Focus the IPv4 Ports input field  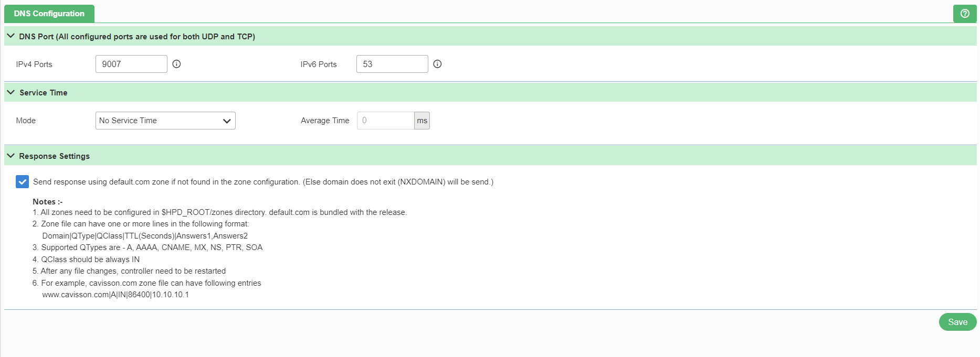click(131, 64)
